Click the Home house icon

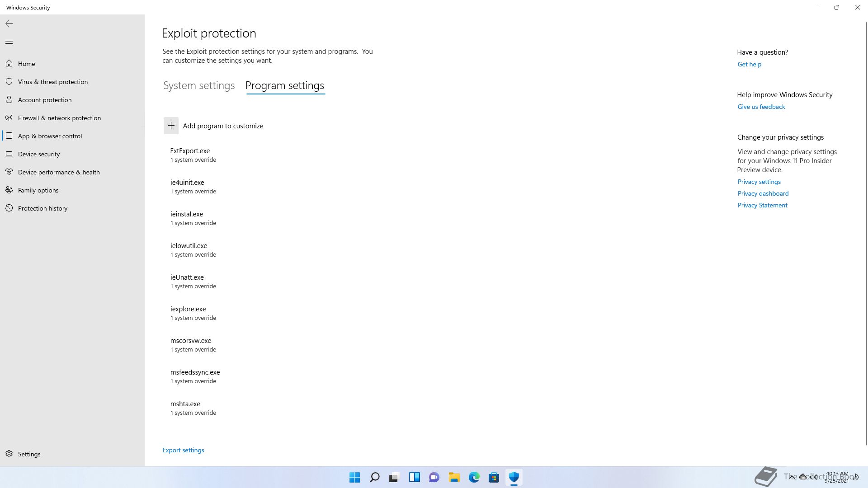pos(9,64)
